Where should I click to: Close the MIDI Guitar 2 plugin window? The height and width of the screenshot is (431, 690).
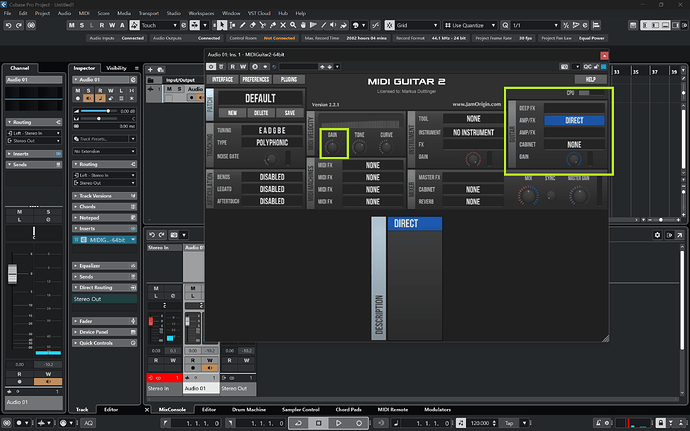pos(604,55)
